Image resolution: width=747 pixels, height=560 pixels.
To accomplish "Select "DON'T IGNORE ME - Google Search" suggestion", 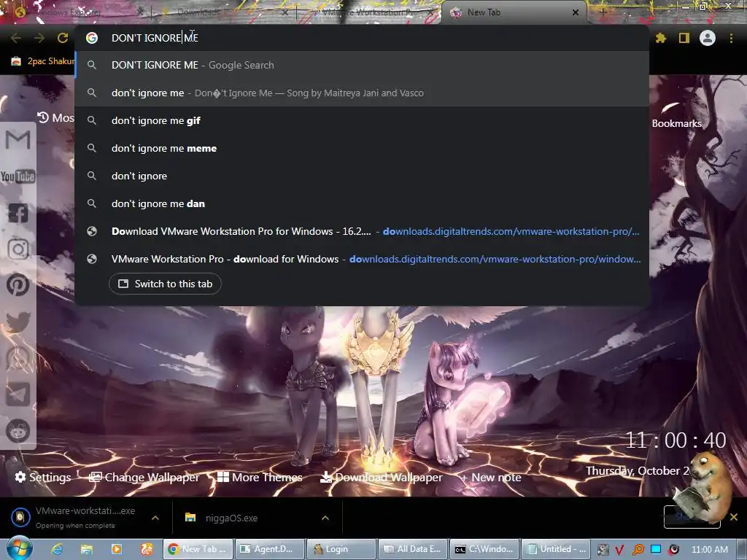I will [362, 65].
